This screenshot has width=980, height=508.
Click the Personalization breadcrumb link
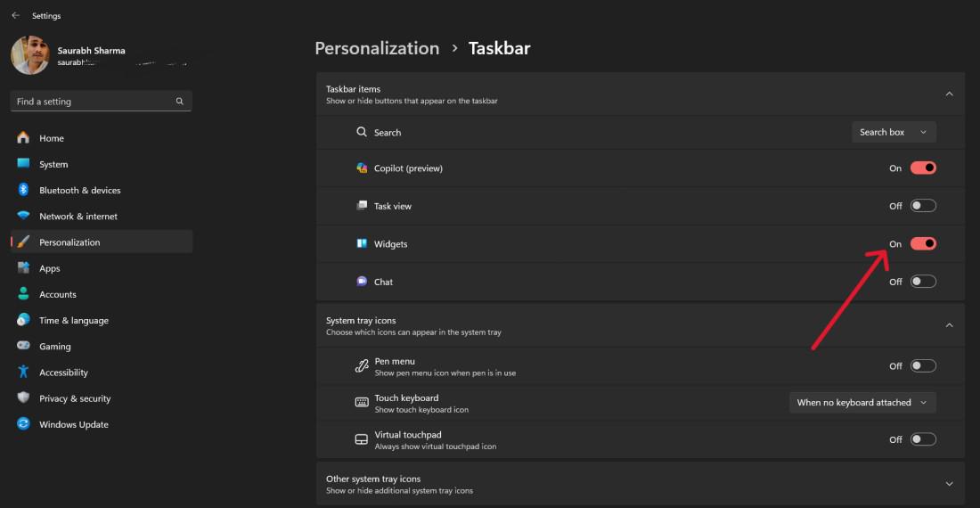tap(377, 48)
